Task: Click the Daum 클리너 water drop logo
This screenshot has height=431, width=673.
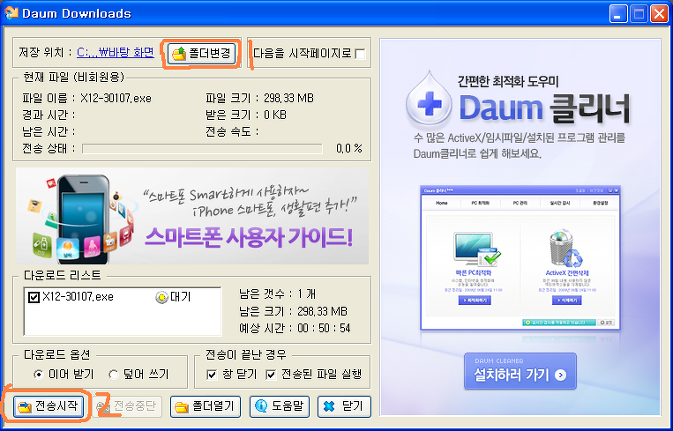Action: 429,102
